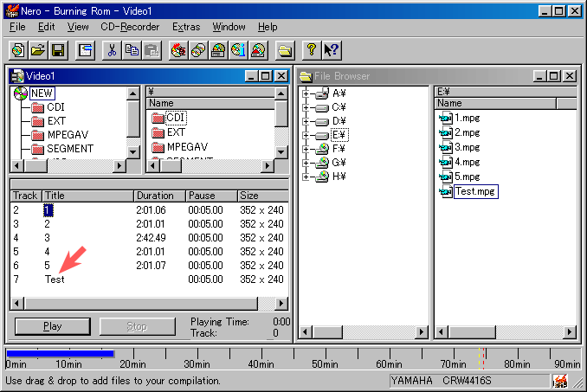Click the Title column header
Screen dimensions: 587x392
click(x=87, y=196)
